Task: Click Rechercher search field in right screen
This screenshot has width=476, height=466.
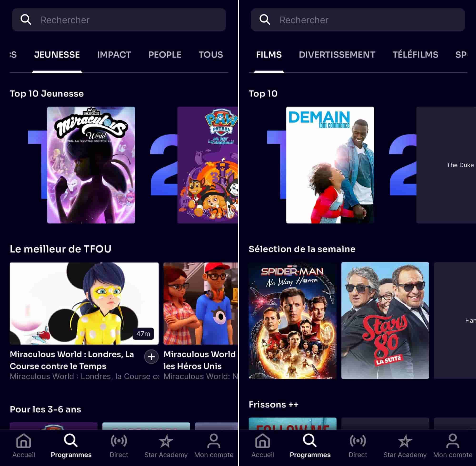Action: [358, 20]
